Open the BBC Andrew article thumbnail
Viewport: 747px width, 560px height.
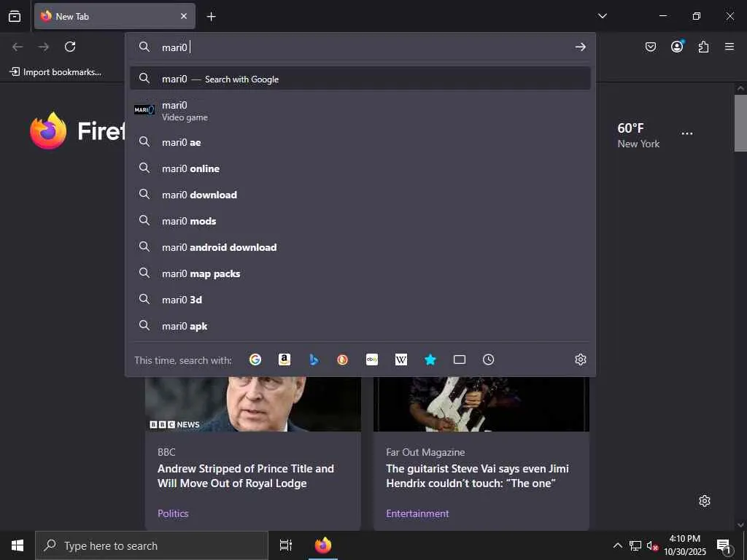click(253, 404)
